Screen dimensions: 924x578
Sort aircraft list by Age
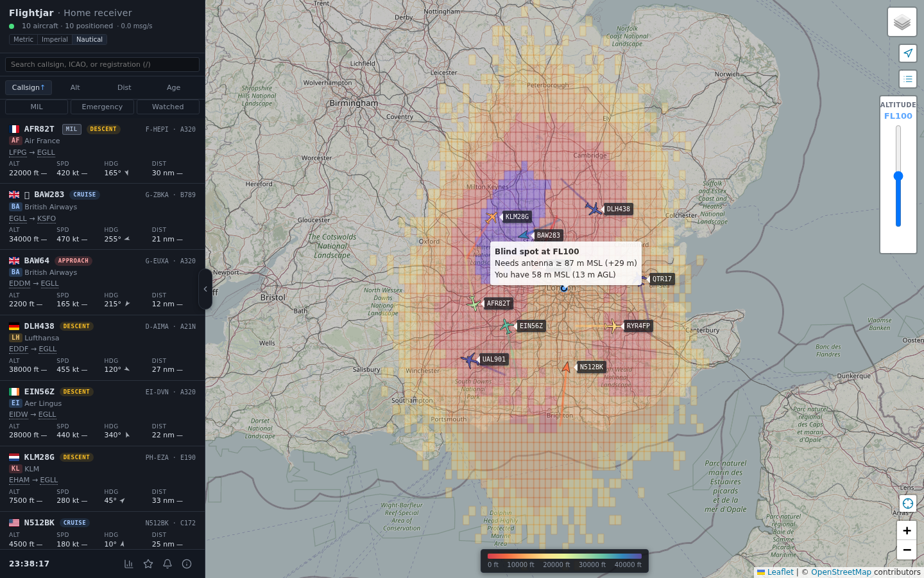click(174, 87)
